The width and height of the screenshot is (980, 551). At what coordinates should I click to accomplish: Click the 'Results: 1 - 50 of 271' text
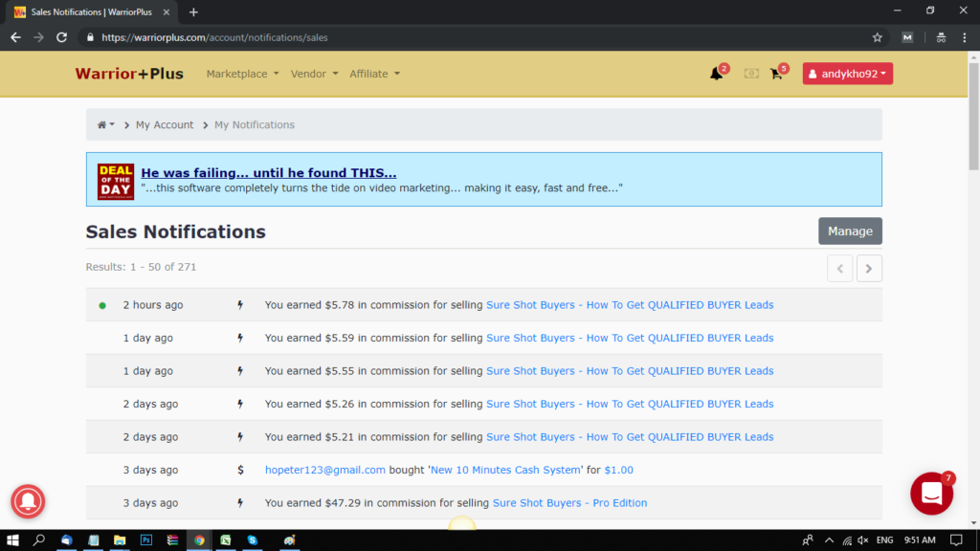click(142, 267)
